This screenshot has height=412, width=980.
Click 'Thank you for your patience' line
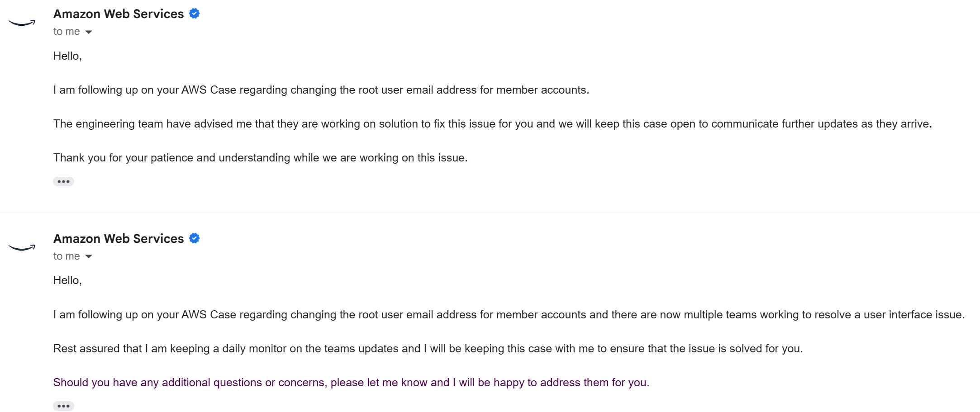coord(260,158)
